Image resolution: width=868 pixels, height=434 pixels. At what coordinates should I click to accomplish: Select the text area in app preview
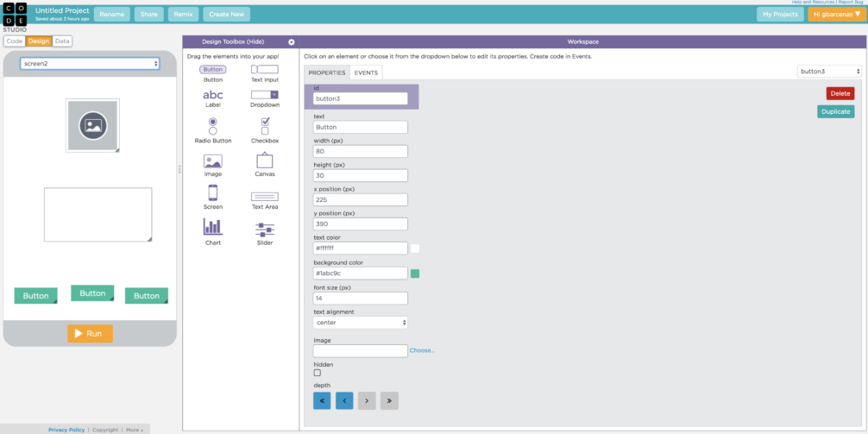[x=98, y=215]
